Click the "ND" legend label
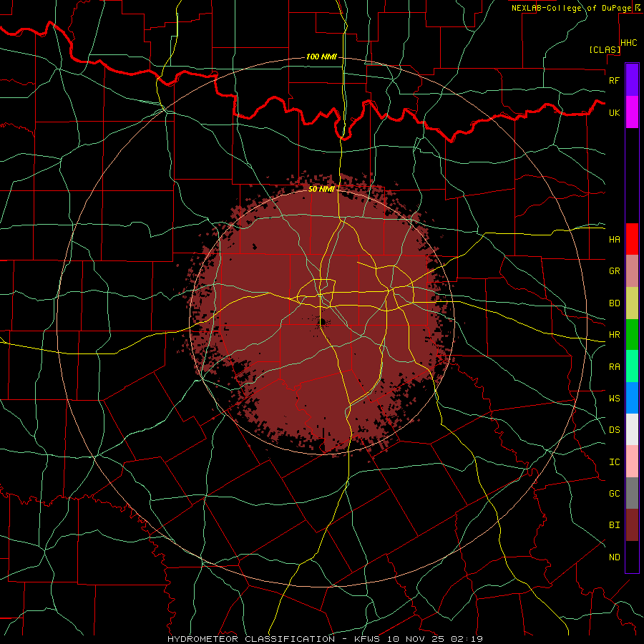644x644 pixels. coord(615,557)
